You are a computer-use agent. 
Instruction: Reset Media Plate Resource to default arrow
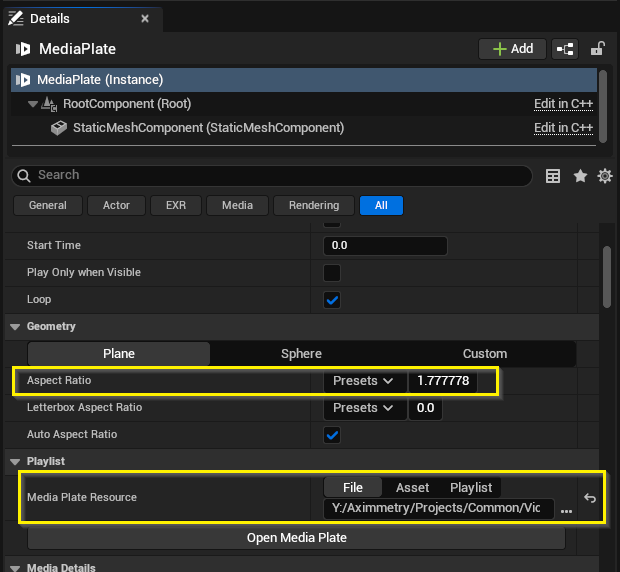pyautogui.click(x=590, y=498)
